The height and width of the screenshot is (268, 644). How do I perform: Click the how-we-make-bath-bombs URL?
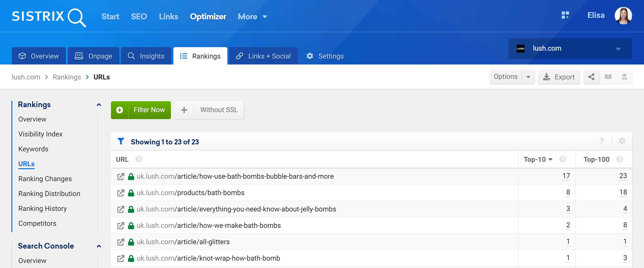[209, 225]
